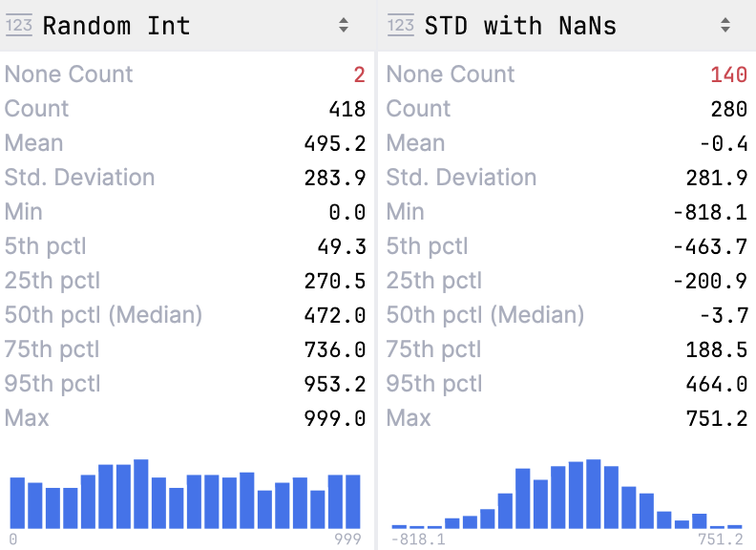Open sort dropdown for STD with NaNs column

(725, 26)
